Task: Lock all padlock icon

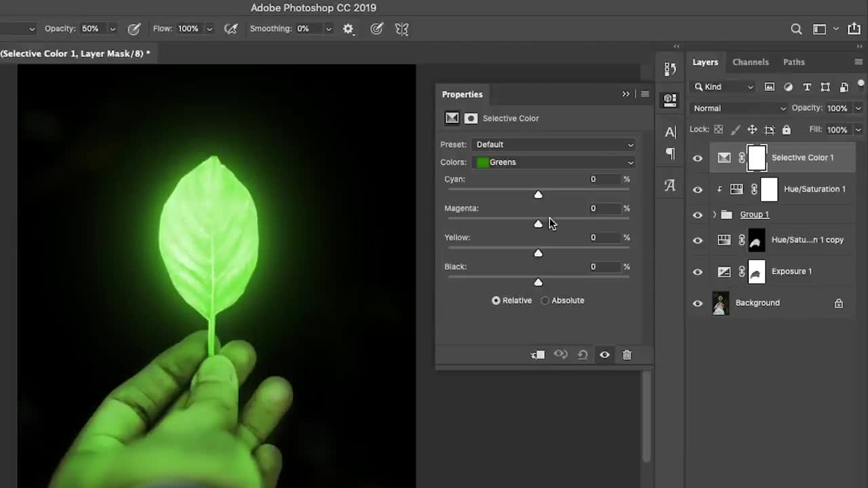Action: 787,129
